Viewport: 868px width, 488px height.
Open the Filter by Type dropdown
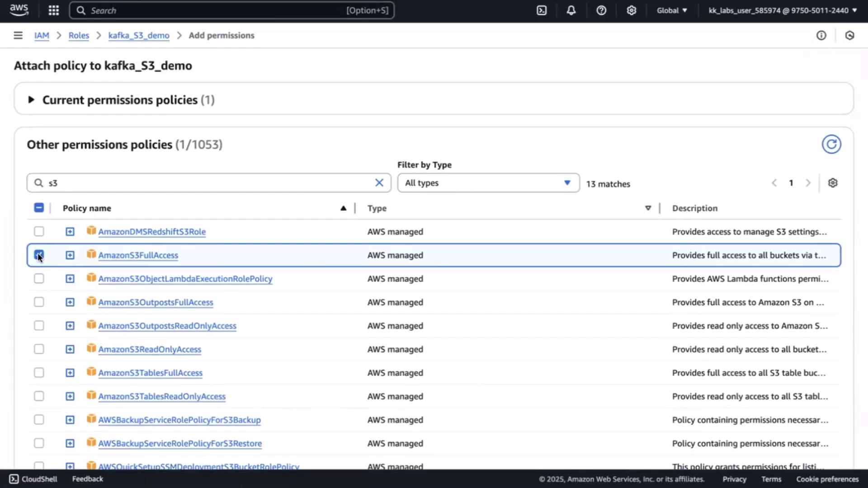[488, 183]
